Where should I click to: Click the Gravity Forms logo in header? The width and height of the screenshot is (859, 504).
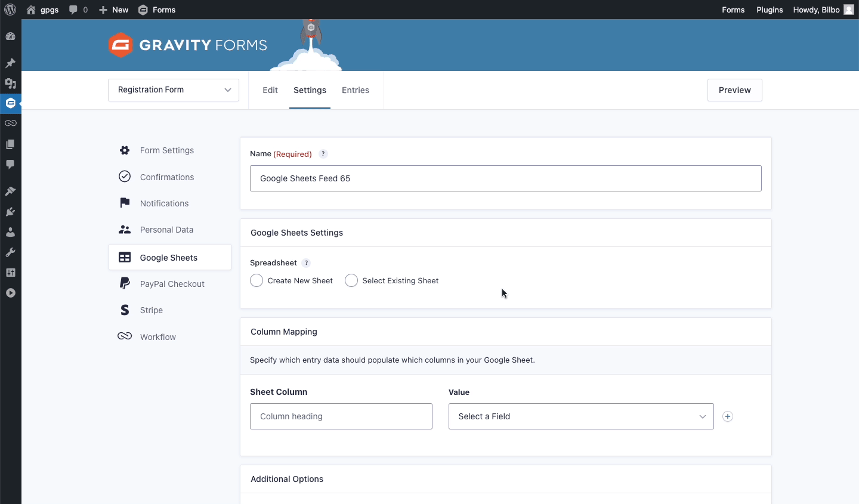point(187,45)
